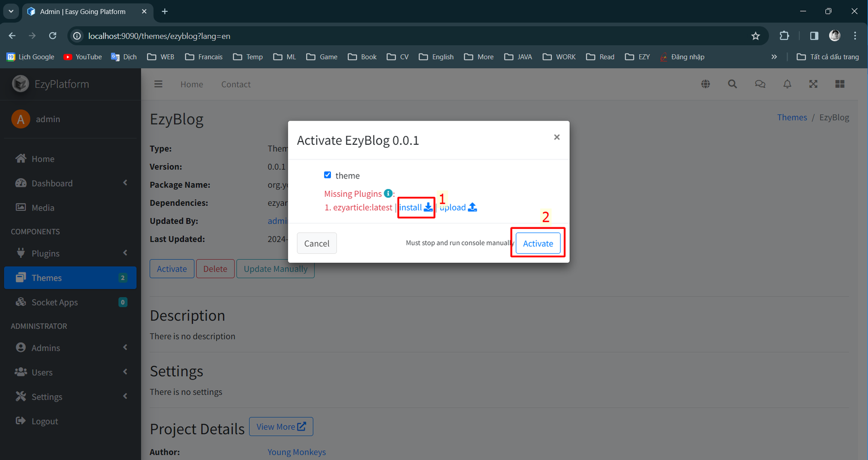Click Logout in the sidebar

70,421
